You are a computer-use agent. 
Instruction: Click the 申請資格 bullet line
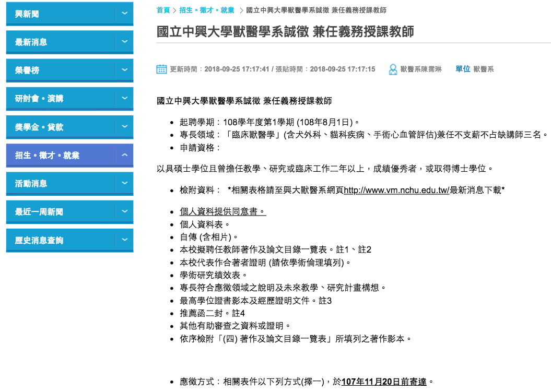point(200,148)
